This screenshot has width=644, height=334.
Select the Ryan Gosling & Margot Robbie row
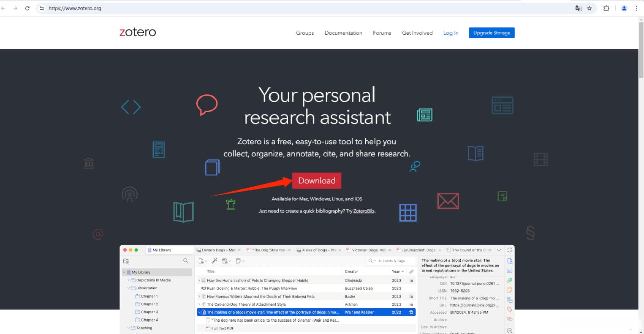tap(306, 288)
